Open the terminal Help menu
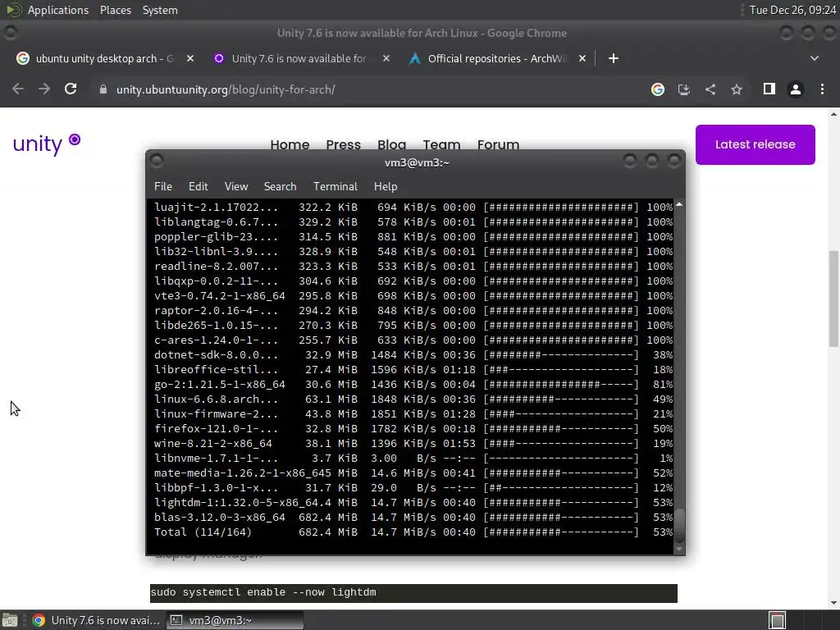Screen dimensions: 840x630 click(386, 186)
